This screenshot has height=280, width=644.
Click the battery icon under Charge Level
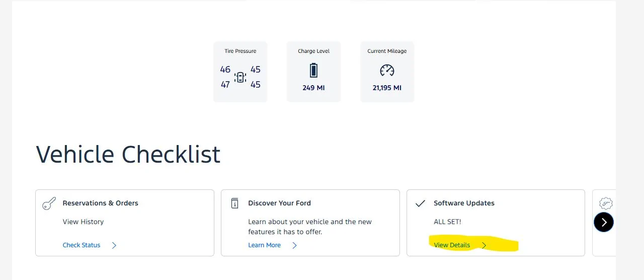click(313, 70)
